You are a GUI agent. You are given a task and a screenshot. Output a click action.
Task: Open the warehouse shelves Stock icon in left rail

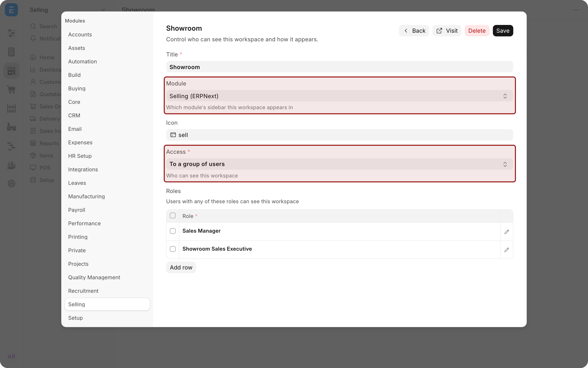tap(11, 108)
